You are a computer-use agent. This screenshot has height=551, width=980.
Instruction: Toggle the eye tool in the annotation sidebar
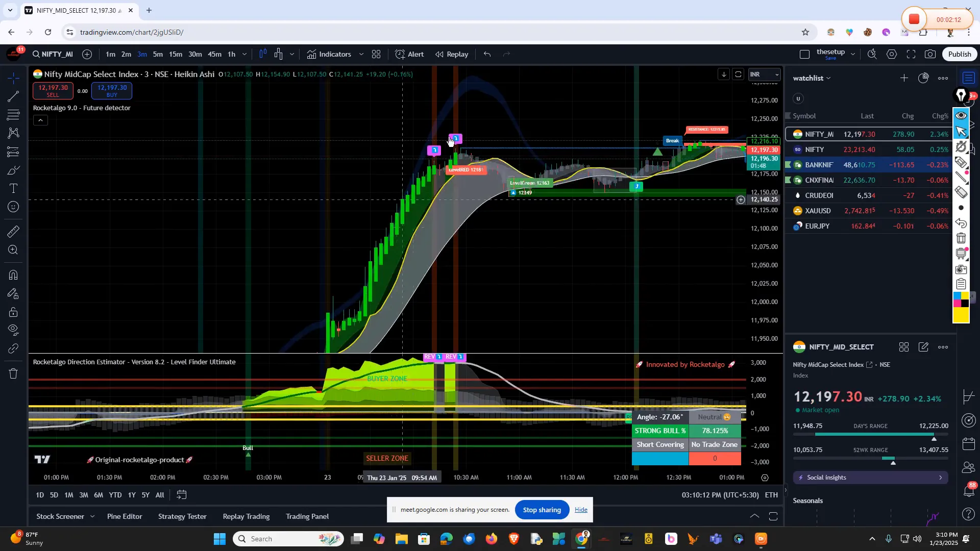click(961, 115)
